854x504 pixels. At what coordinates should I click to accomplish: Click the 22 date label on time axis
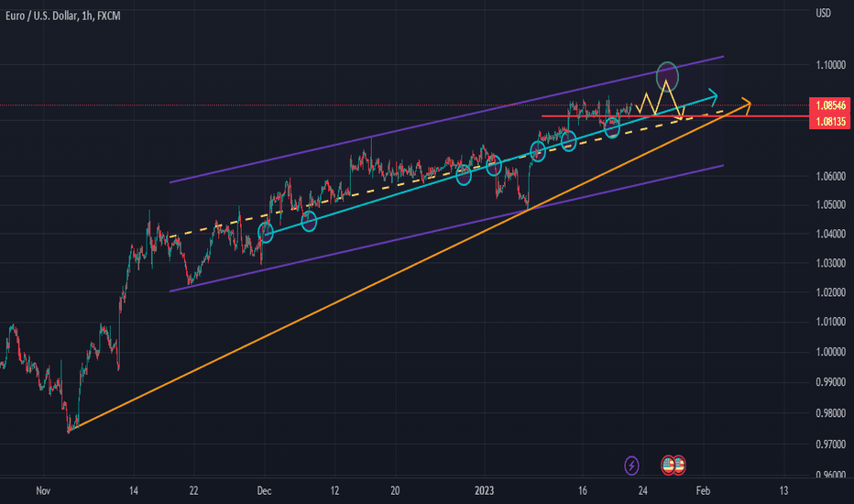[193, 491]
